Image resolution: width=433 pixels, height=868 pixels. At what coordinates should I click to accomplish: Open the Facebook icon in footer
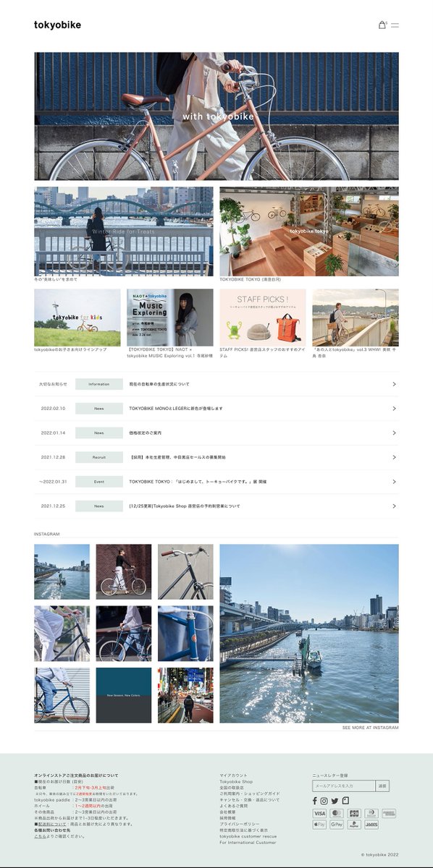point(315,801)
